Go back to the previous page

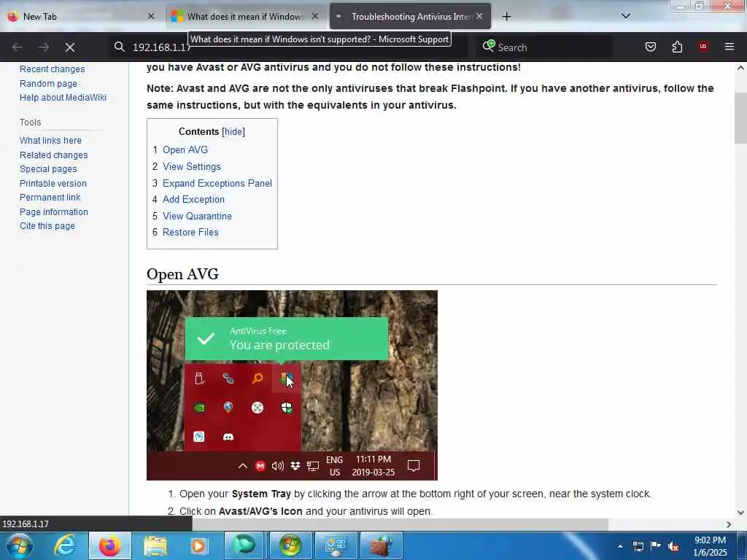click(18, 47)
